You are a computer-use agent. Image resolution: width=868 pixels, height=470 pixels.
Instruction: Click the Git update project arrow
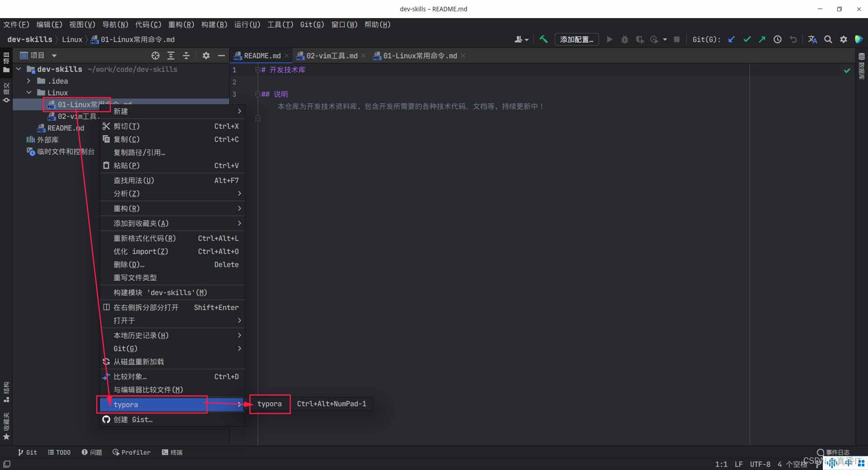[x=731, y=39]
